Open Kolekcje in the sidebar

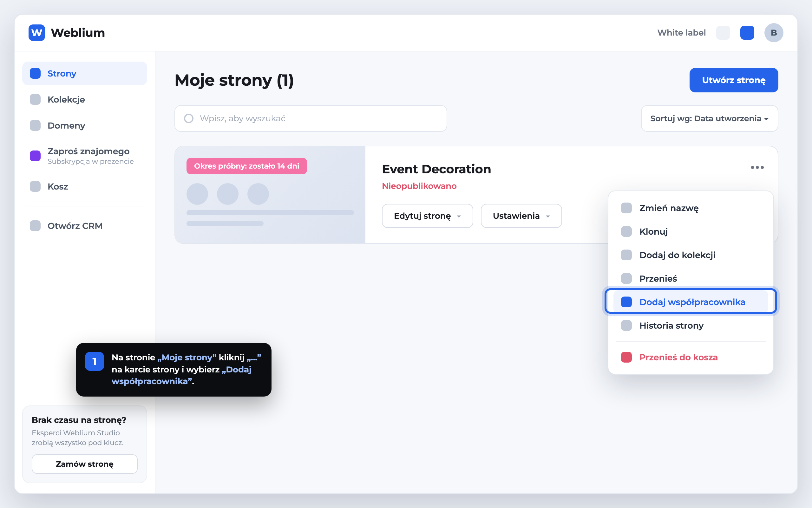point(85,99)
